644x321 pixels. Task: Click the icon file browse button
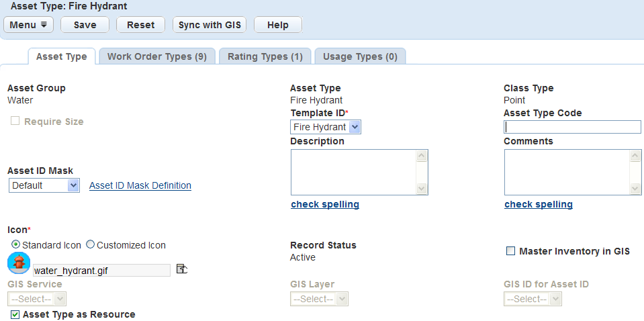tap(181, 269)
